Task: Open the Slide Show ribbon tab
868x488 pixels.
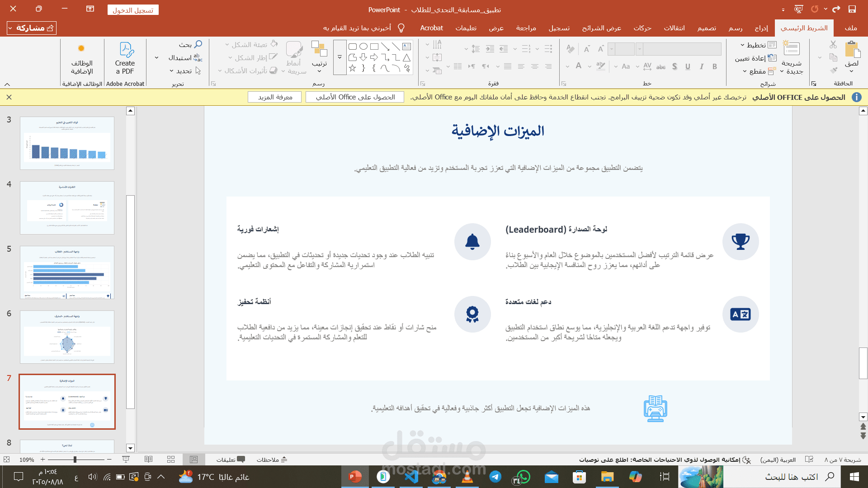Action: [602, 28]
